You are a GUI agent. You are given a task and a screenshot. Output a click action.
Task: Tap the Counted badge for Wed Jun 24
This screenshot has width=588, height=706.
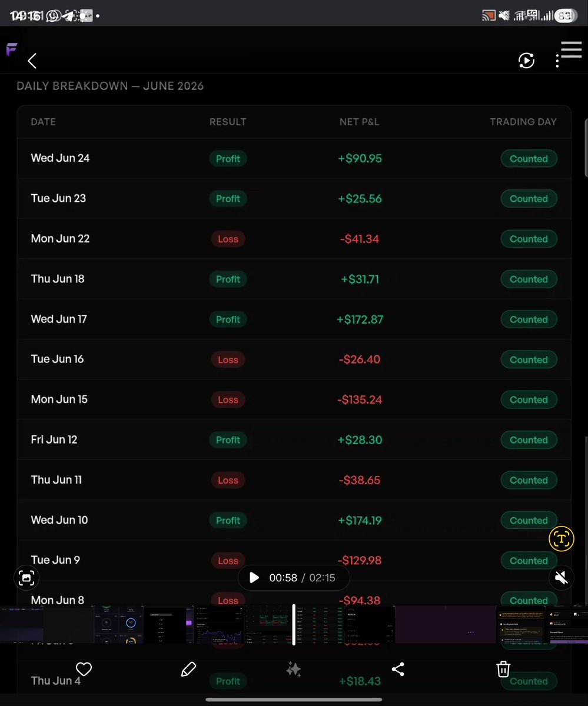pos(529,159)
